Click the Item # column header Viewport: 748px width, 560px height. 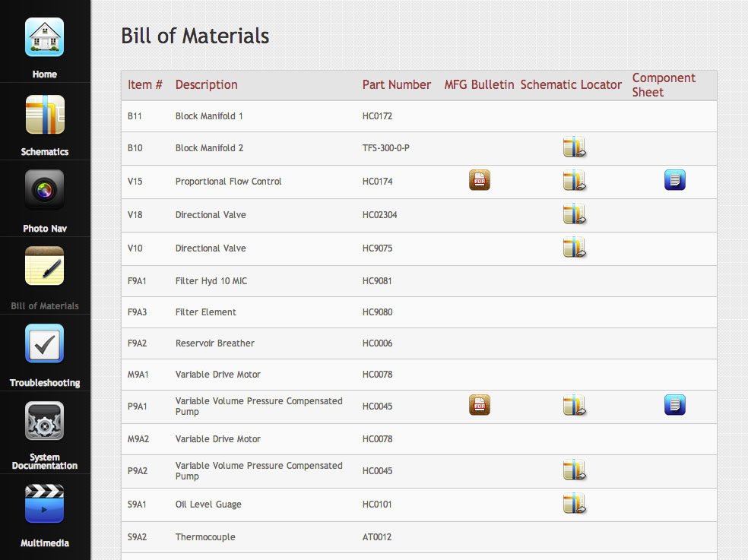[x=144, y=85]
